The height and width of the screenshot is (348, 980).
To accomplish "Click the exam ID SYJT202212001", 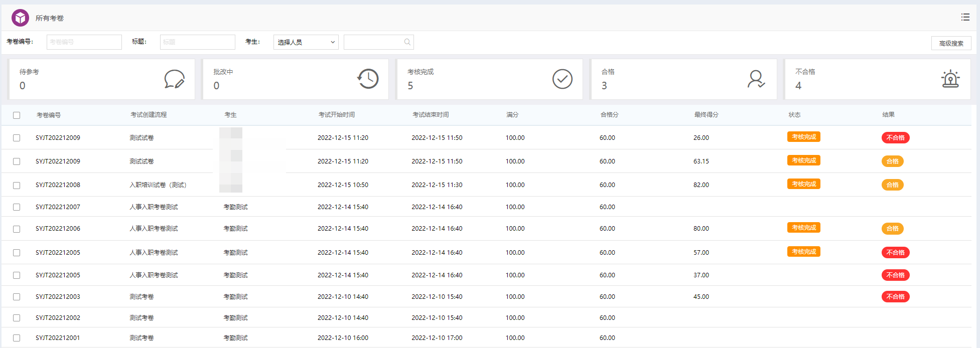I will pyautogui.click(x=58, y=338).
